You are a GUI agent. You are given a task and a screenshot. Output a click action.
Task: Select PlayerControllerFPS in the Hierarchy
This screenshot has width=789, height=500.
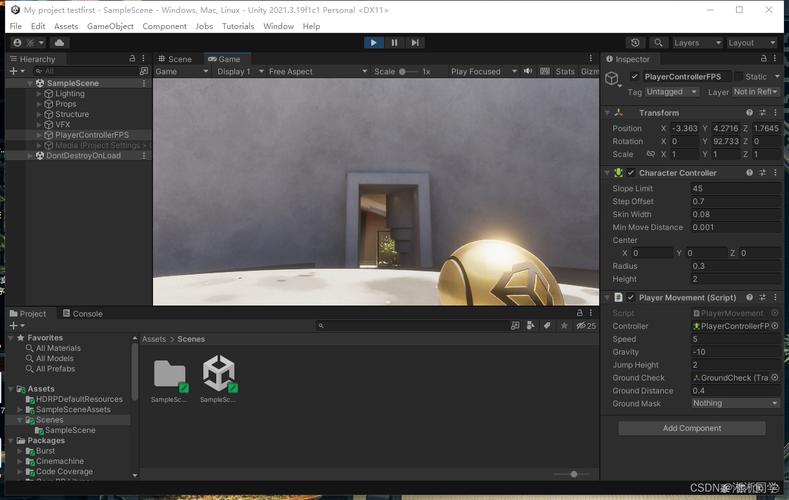(x=92, y=135)
